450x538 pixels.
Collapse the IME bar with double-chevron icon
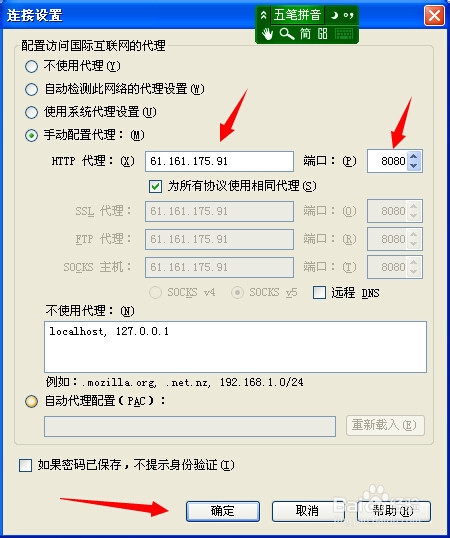tap(263, 15)
